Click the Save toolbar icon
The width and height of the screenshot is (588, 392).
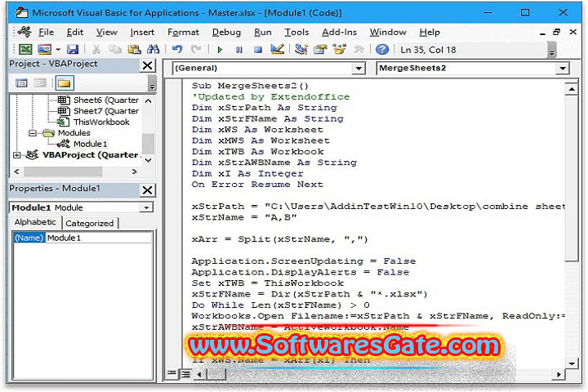73,50
